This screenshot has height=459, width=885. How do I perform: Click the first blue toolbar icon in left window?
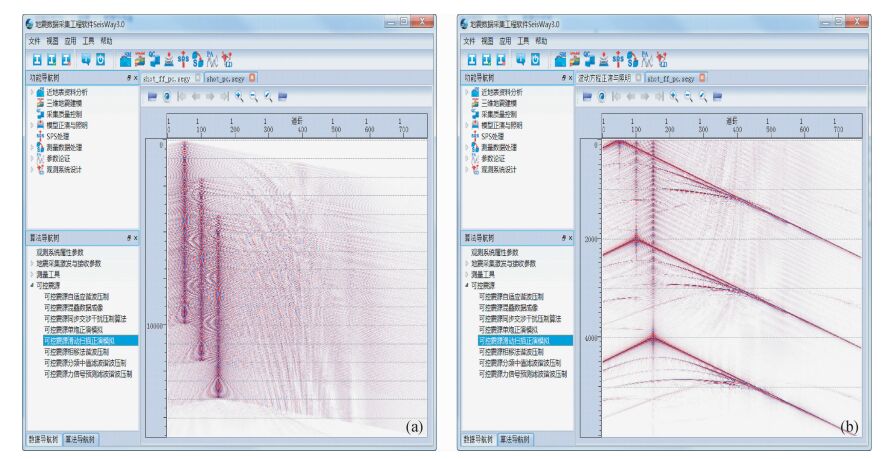(35, 59)
